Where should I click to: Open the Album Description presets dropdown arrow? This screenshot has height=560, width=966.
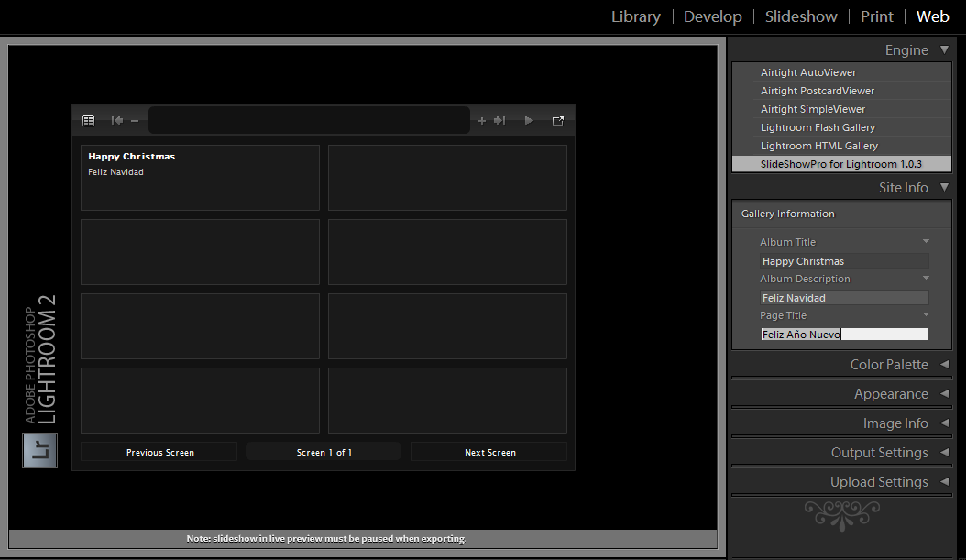[x=926, y=278]
